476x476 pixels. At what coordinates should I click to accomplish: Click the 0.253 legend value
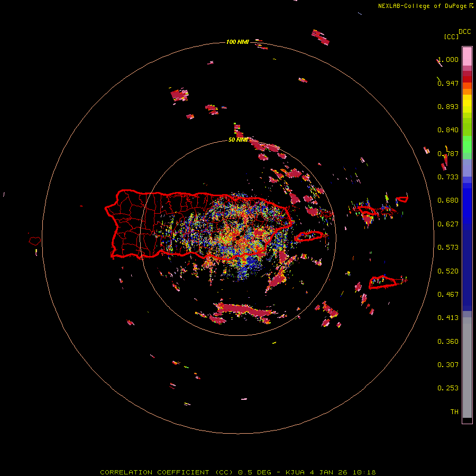[x=448, y=388]
